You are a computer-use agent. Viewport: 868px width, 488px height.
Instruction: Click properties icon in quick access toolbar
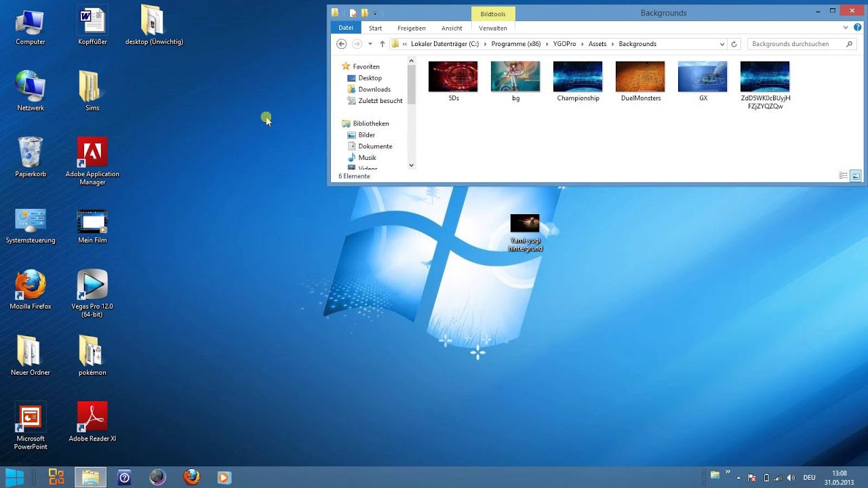(x=353, y=13)
